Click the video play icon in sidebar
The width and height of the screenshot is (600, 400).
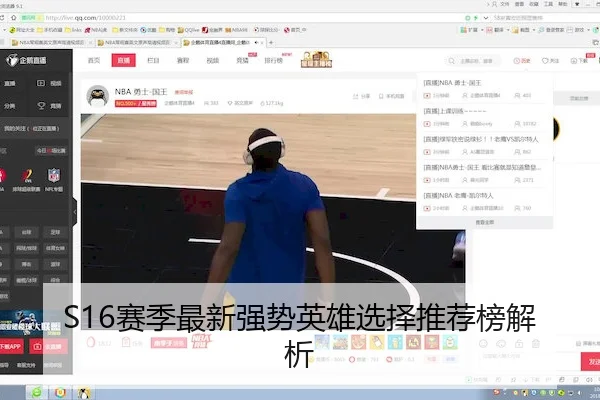coord(41,83)
